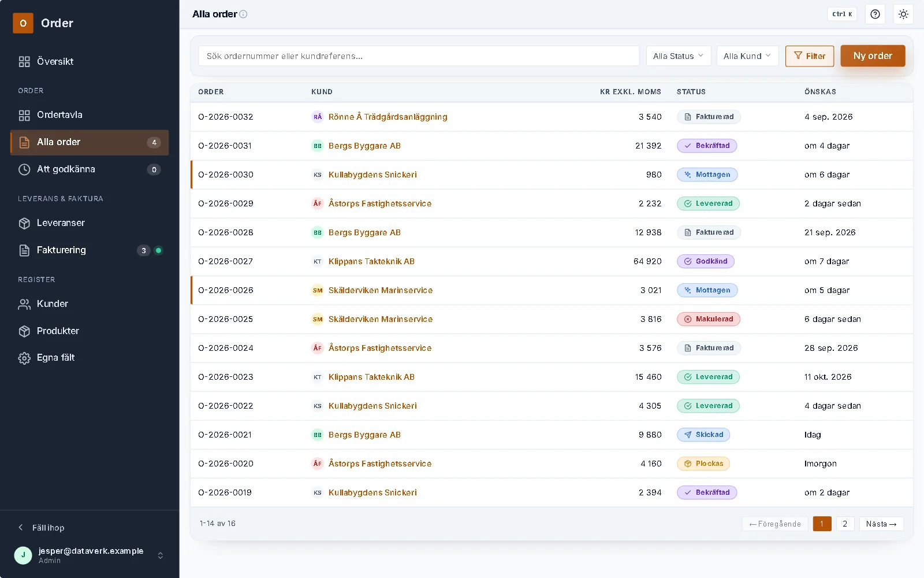Click the orange Order logo icon

click(x=23, y=23)
